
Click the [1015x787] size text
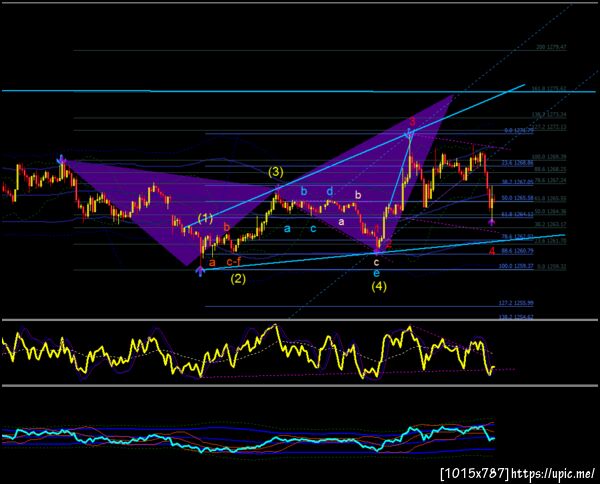click(x=475, y=473)
